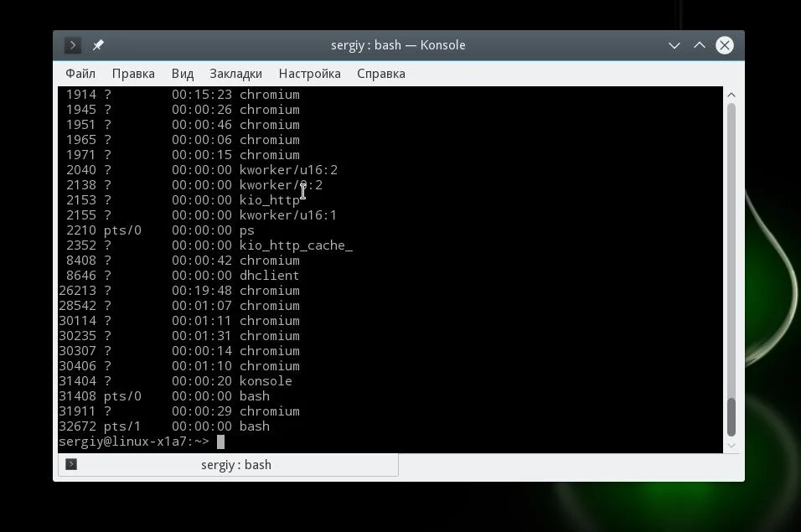Click the dhclient process line
Image resolution: width=801 pixels, height=532 pixels.
183,275
